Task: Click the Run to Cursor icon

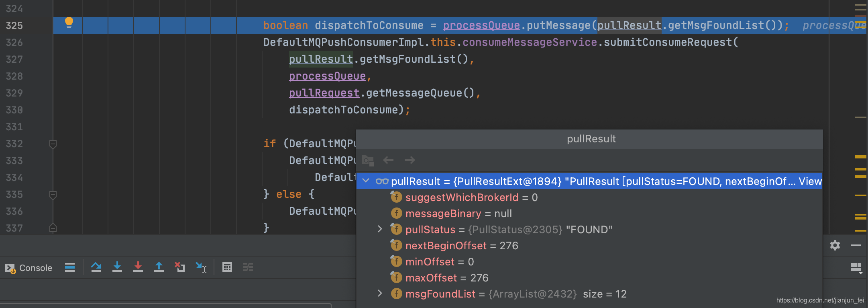Action: [x=201, y=267]
